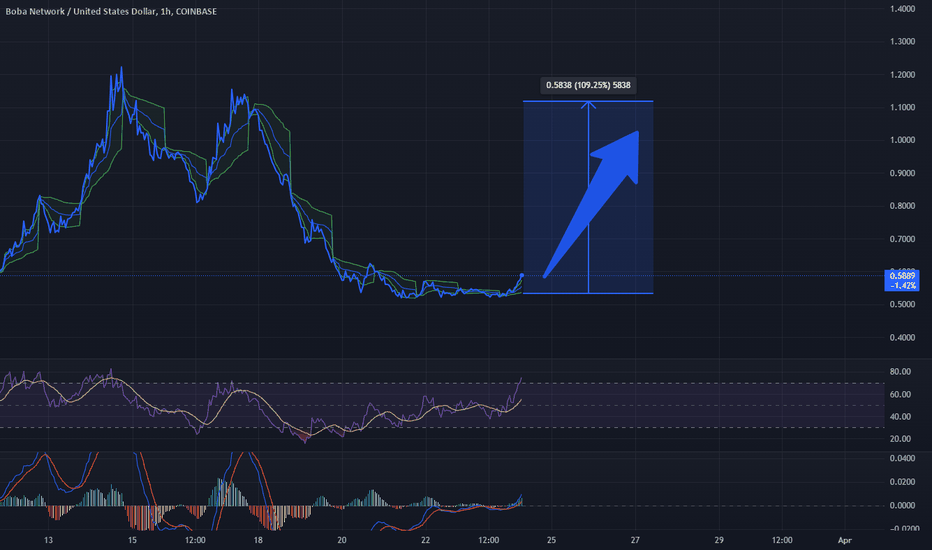Screen dimensions: 932x550
Task: Click the MACD 0.0200 scale label
Action: point(902,482)
